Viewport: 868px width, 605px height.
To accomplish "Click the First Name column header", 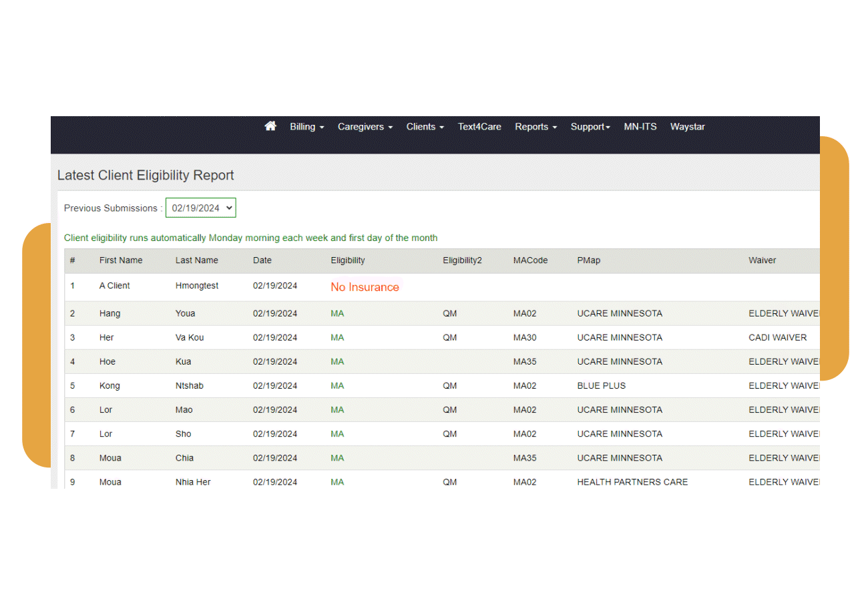I will click(121, 260).
